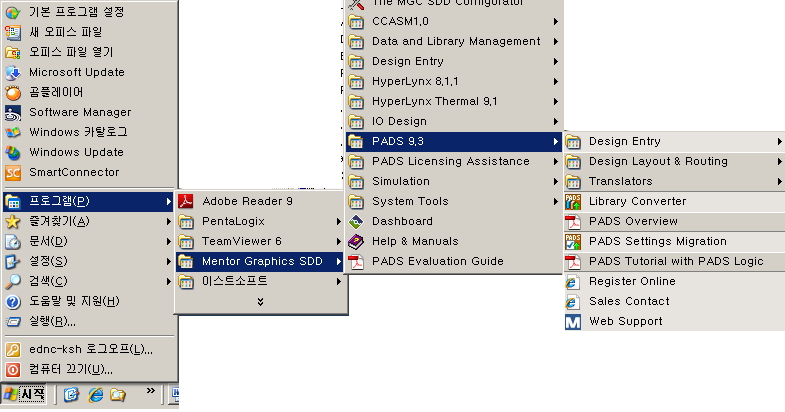Click the 기본 프로그램 설정 icon

pyautogui.click(x=13, y=13)
